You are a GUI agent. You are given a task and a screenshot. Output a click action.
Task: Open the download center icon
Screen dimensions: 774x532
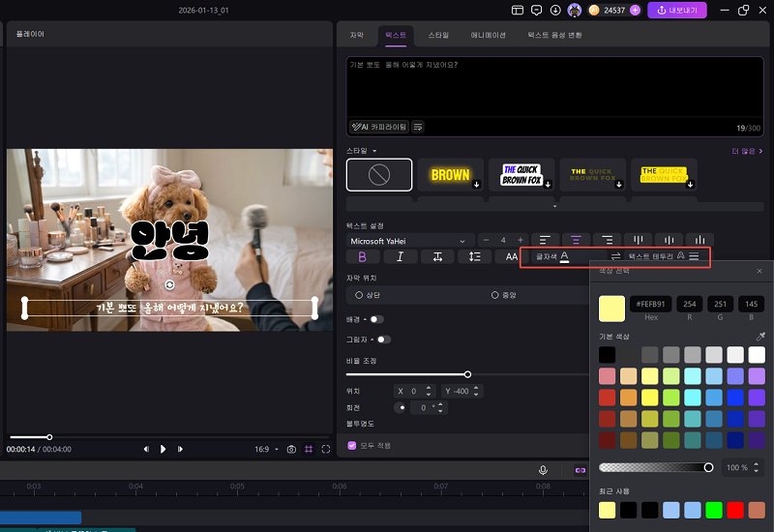(x=555, y=10)
